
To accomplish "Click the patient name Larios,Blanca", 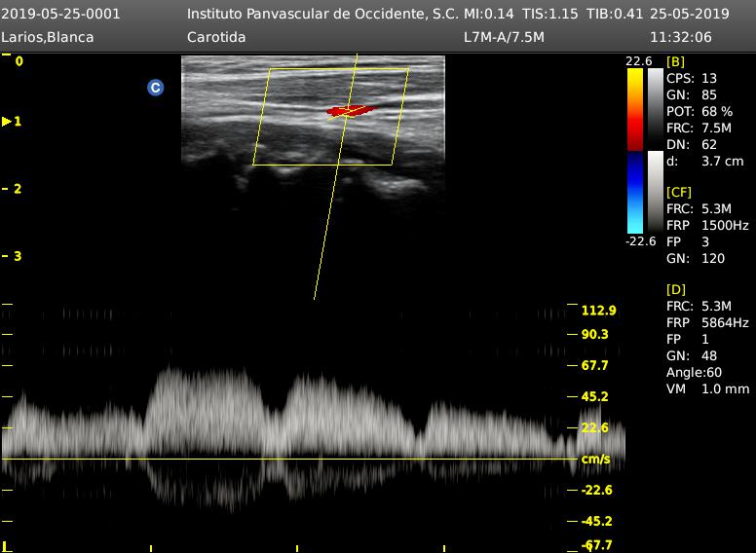I will pyautogui.click(x=47, y=37).
